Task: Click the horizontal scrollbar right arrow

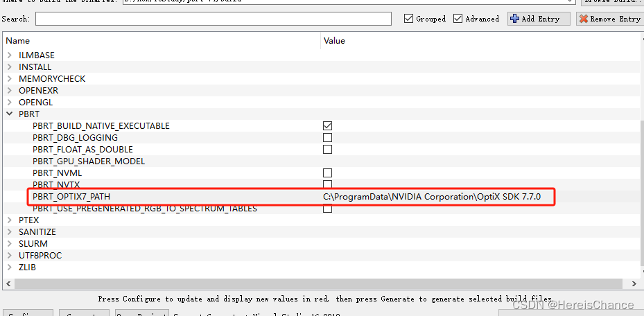Action: pyautogui.click(x=634, y=283)
